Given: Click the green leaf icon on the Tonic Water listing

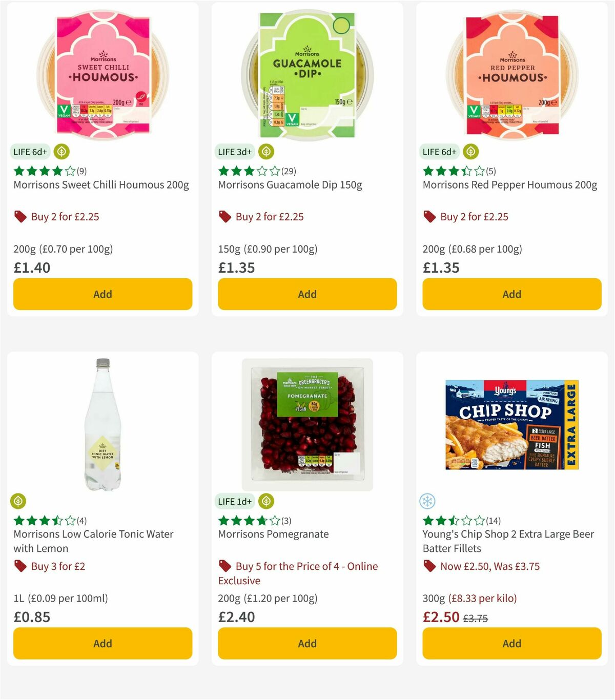Looking at the screenshot, I should (x=18, y=501).
